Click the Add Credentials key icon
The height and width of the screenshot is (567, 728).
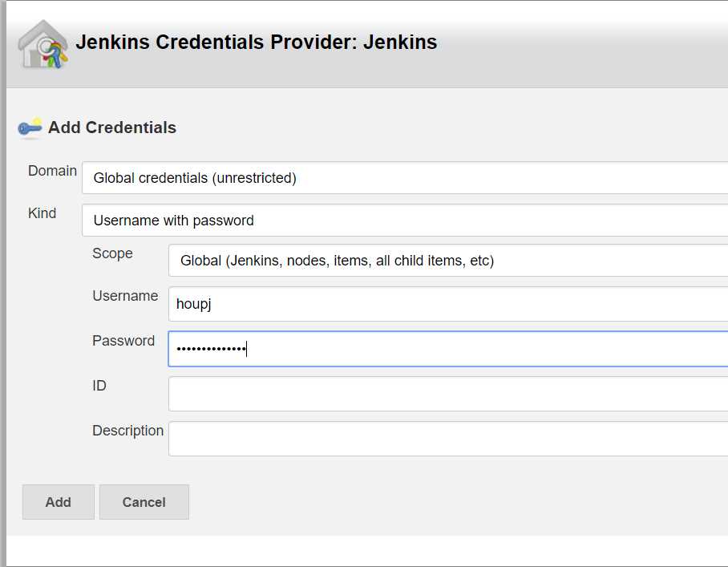coord(30,128)
